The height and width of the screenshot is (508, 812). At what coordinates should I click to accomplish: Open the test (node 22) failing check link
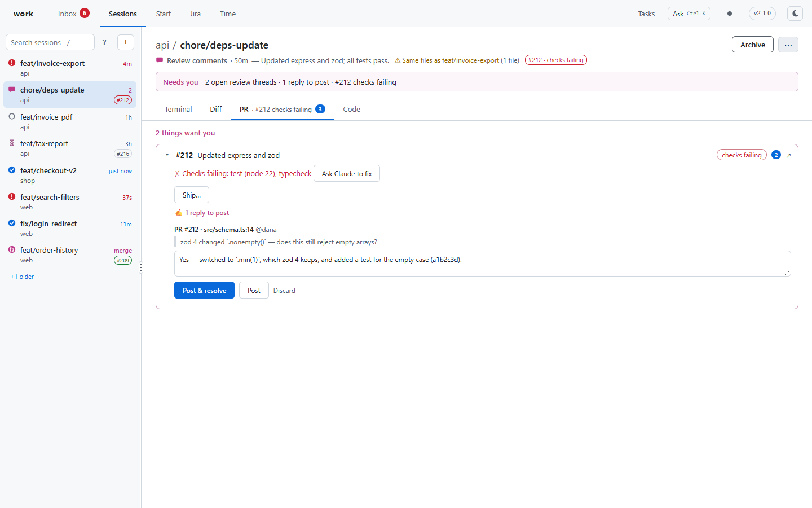tap(253, 174)
